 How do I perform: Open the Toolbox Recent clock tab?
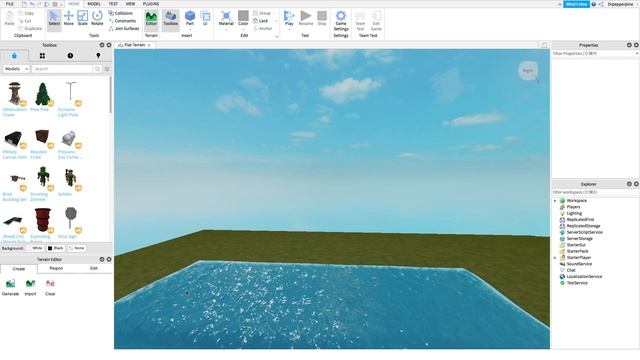(70, 56)
